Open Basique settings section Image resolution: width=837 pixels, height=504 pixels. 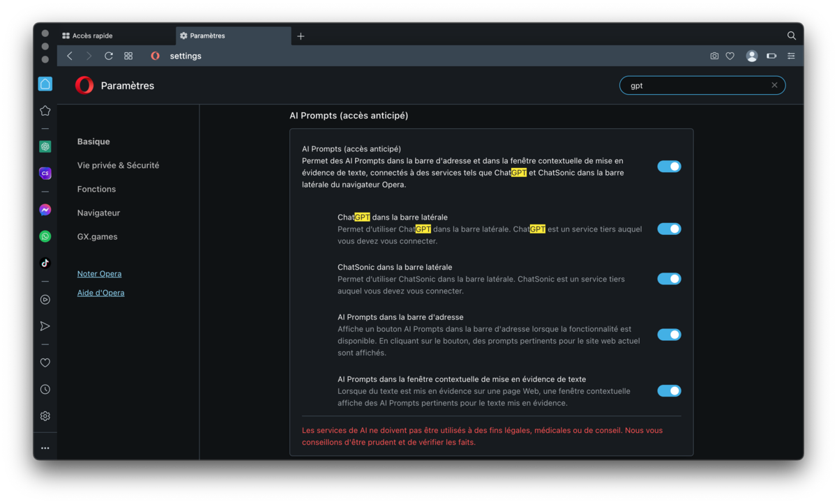point(93,142)
